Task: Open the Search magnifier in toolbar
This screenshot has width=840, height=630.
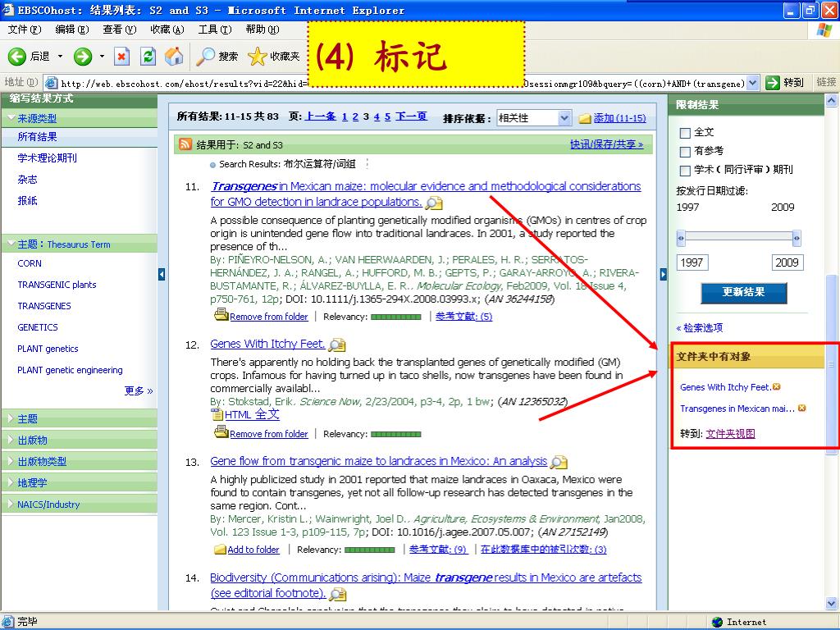Action: click(x=205, y=57)
